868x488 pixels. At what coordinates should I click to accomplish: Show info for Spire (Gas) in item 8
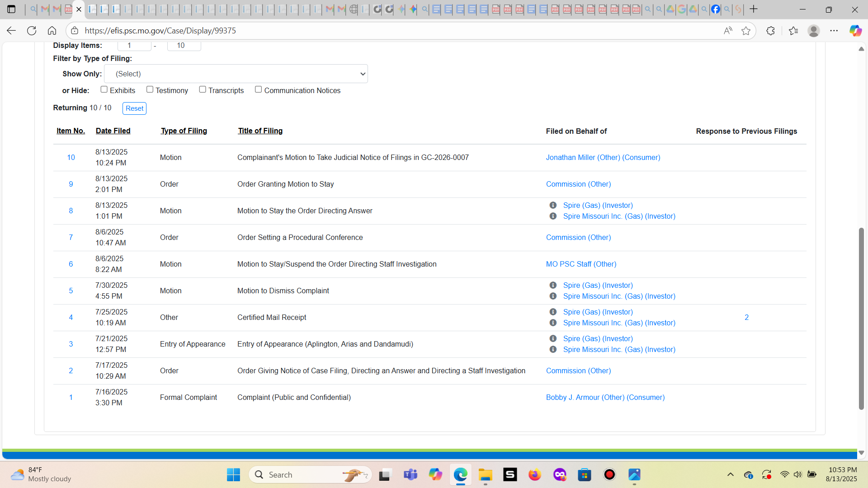coord(553,205)
